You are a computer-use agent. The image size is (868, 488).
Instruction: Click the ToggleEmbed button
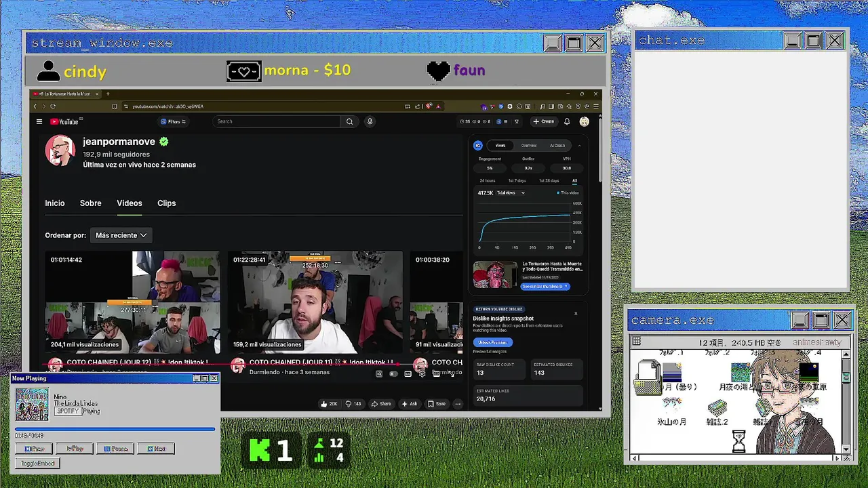[x=37, y=464]
